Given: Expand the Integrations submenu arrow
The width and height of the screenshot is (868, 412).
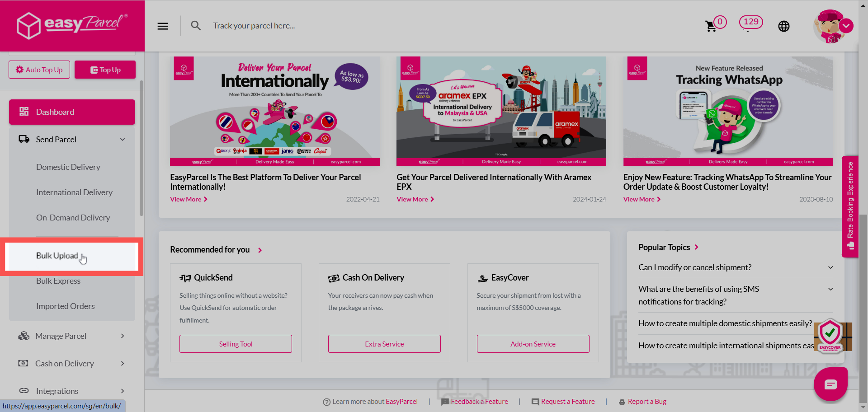Looking at the screenshot, I should 123,391.
